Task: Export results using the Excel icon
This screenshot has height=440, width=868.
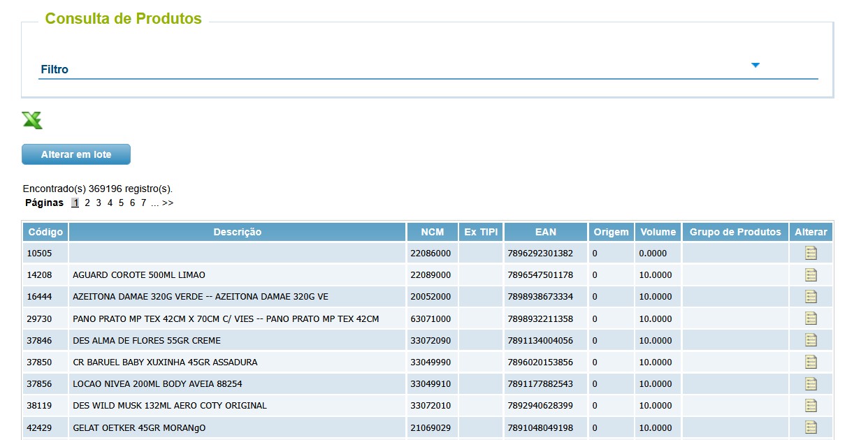Action: tap(32, 120)
